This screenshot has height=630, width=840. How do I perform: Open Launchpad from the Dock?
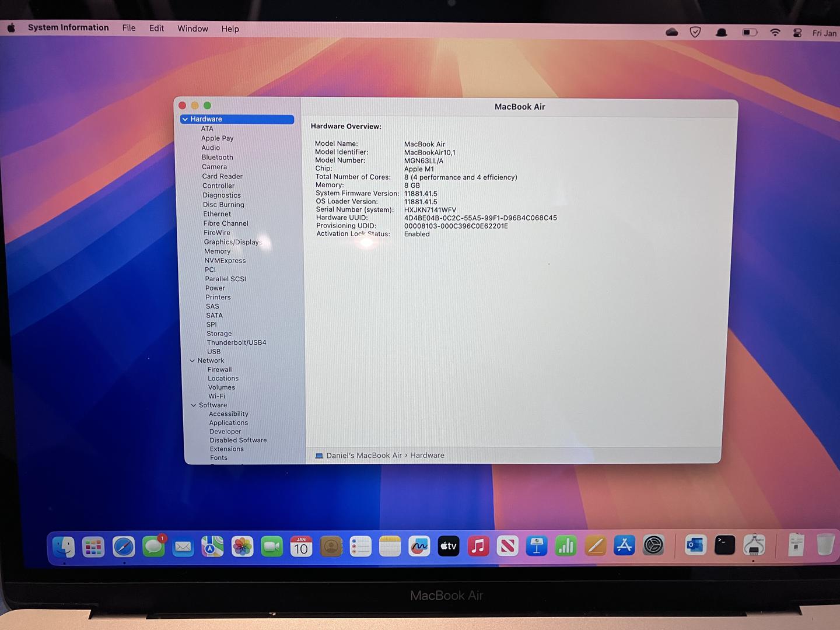click(x=93, y=547)
